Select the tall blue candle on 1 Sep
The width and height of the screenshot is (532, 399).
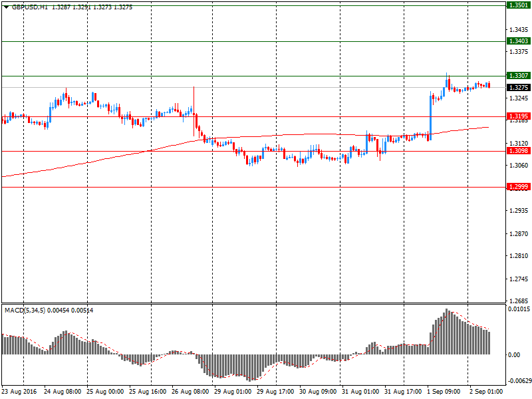pos(430,115)
